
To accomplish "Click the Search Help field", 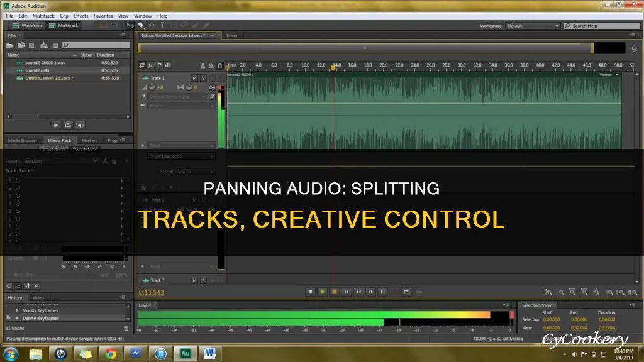I will pos(601,26).
